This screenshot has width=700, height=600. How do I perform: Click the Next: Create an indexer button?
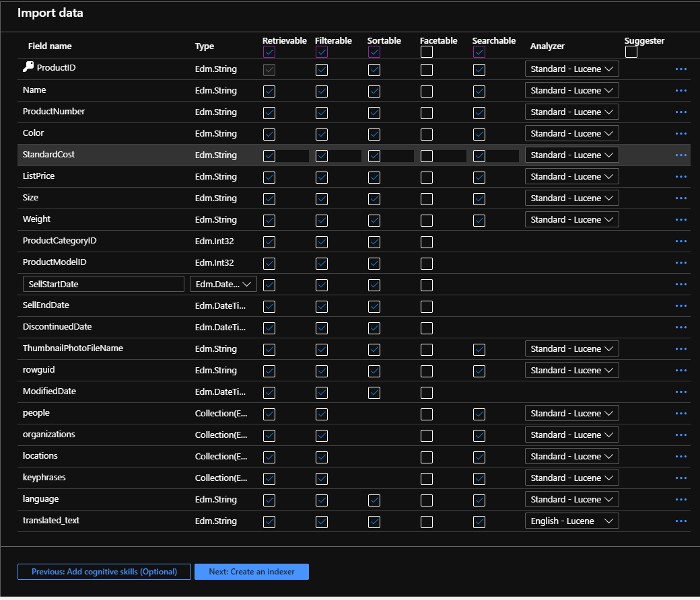(x=252, y=571)
